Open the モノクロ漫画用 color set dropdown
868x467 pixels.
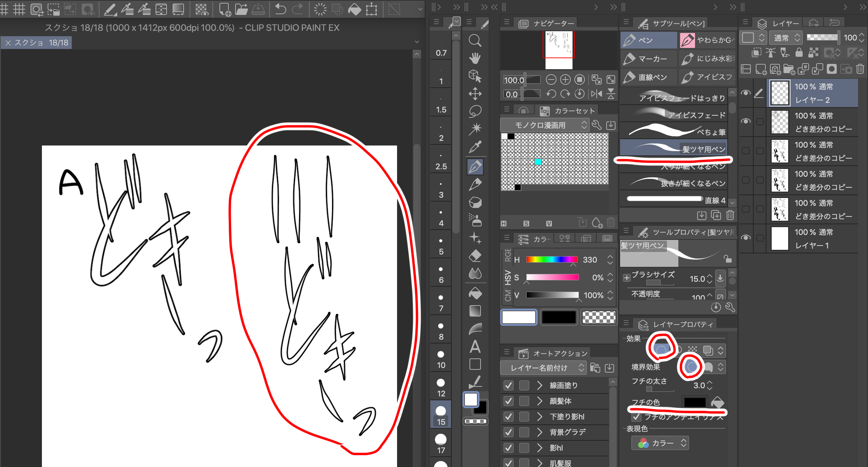[544, 125]
